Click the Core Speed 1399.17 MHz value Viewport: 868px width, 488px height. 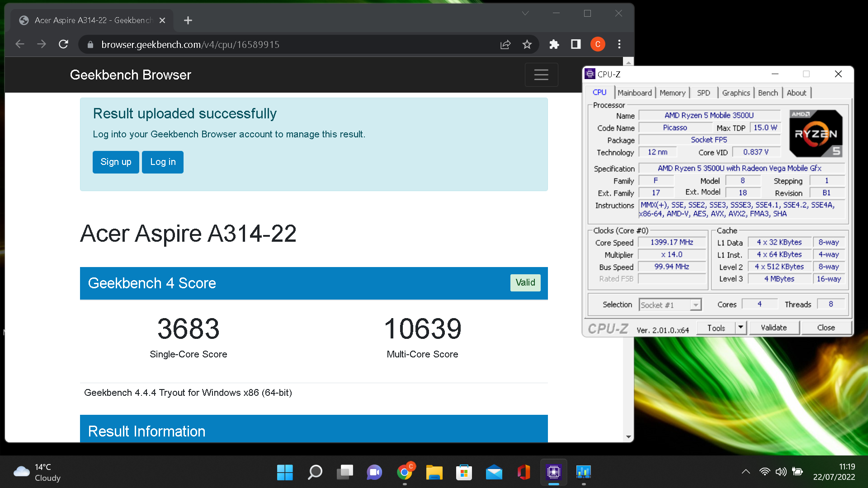pos(672,242)
